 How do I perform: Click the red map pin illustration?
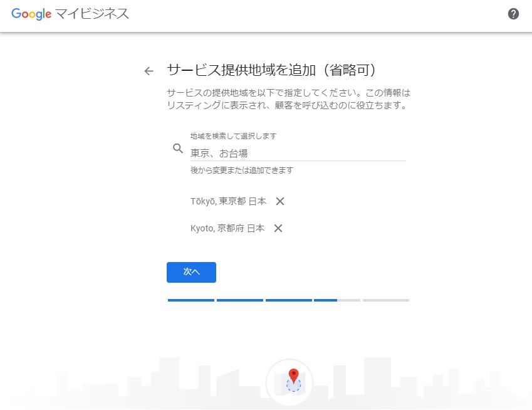(x=293, y=378)
